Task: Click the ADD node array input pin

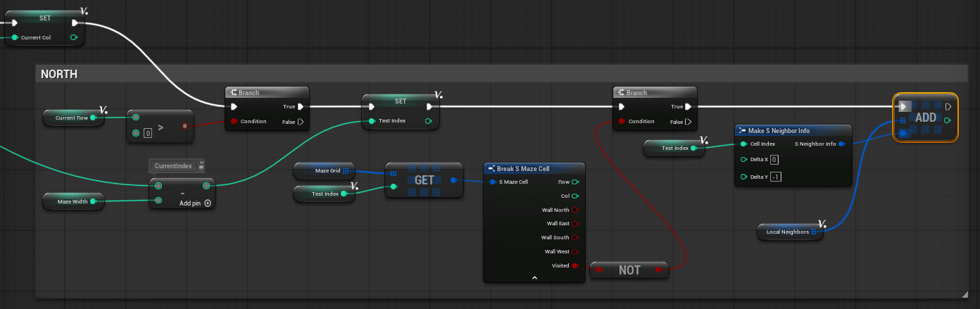Action: click(x=903, y=120)
